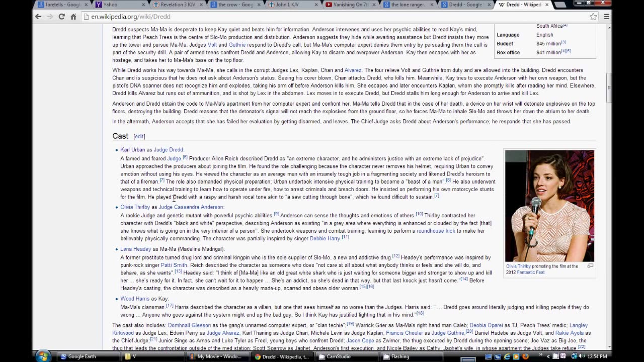
Task: Click the Judge Guthrie link in cast paragraph
Action: pos(447,333)
